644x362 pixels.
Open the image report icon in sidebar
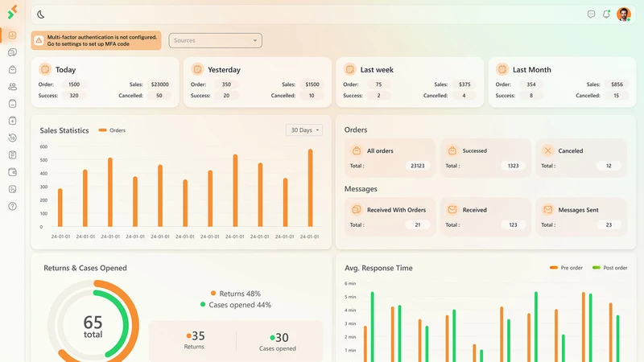coord(12,189)
